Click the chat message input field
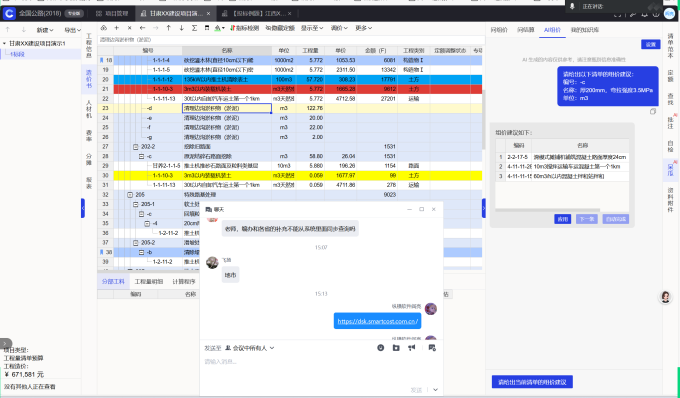 tap(321, 371)
